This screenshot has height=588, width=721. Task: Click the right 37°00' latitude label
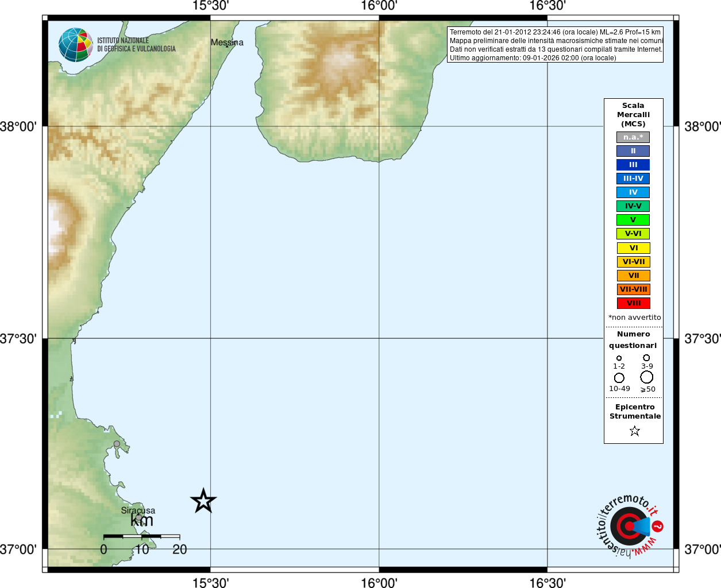[703, 550]
